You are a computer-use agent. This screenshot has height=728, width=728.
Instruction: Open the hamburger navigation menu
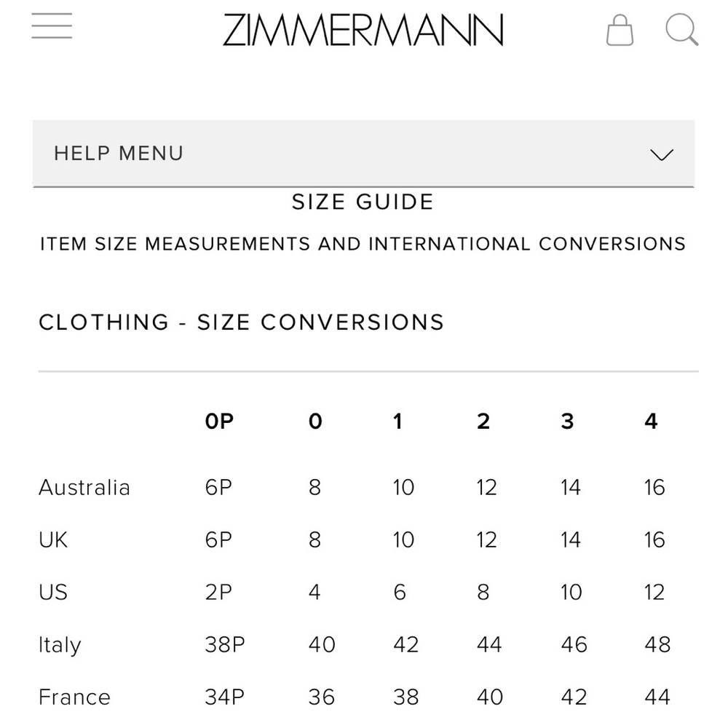click(52, 26)
